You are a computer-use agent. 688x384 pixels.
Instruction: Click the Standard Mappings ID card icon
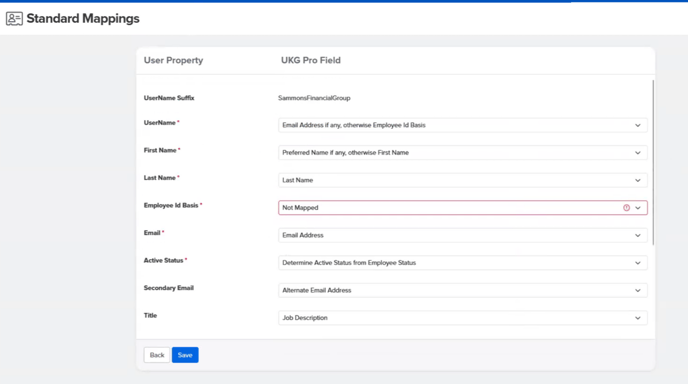pos(14,18)
